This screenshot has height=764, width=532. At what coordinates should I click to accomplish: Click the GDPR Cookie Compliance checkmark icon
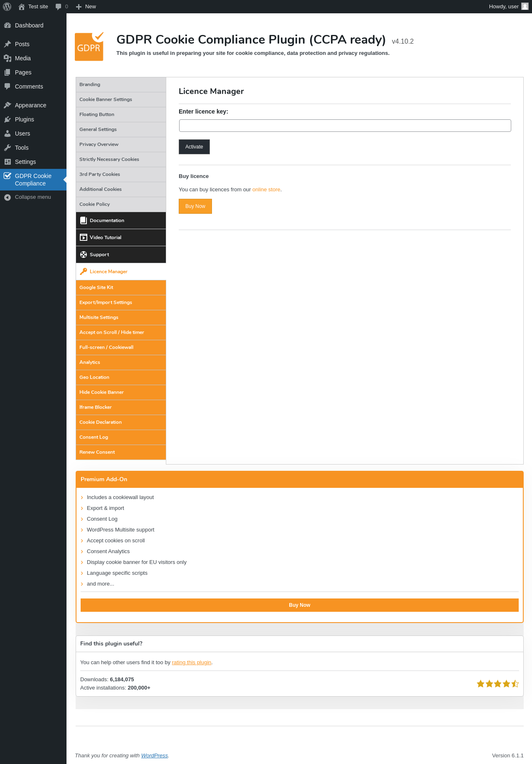[7, 176]
